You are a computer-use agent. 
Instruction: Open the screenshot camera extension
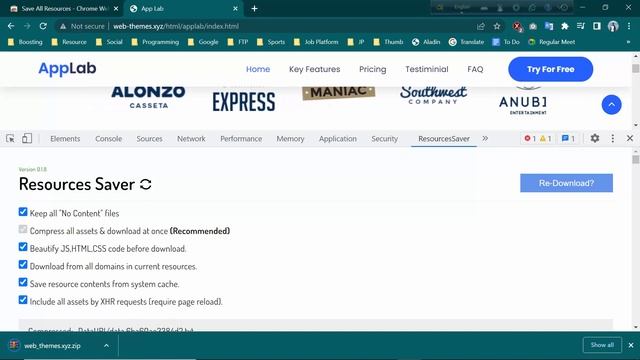click(533, 26)
